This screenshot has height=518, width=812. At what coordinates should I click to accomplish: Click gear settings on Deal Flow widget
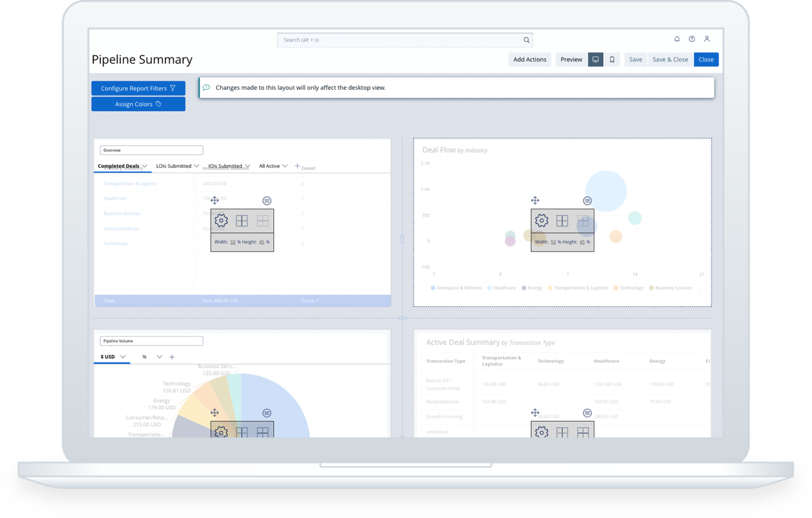tap(541, 220)
